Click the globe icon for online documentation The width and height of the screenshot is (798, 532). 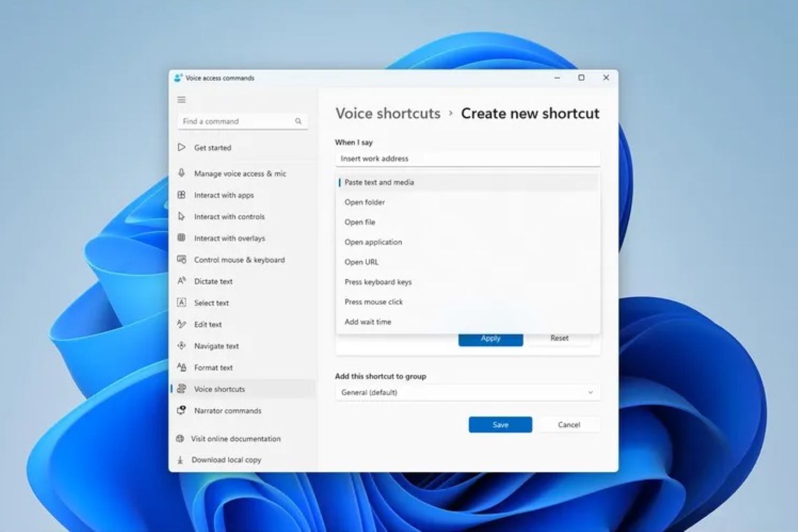[180, 439]
